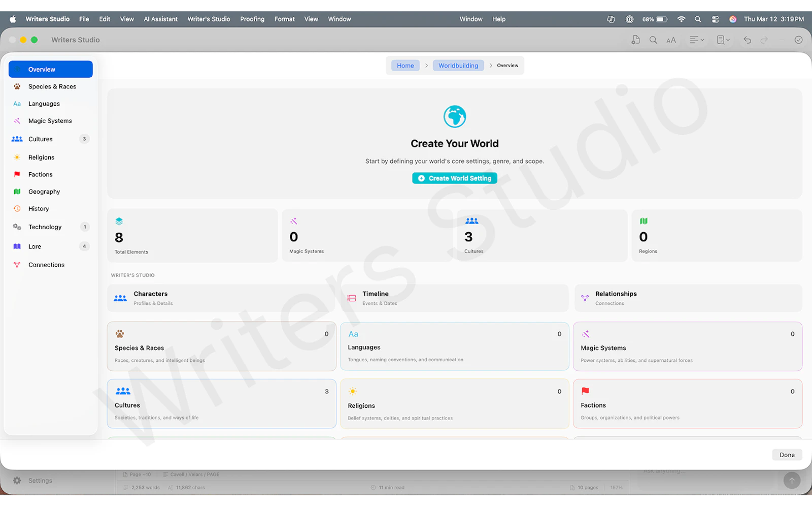Open Cultures sidebar entry
The image size is (812, 508).
pos(51,139)
